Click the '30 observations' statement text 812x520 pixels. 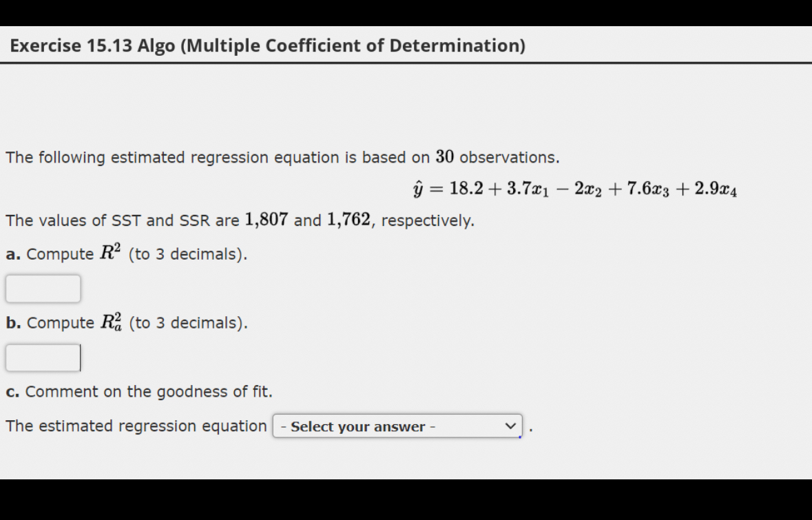point(282,157)
